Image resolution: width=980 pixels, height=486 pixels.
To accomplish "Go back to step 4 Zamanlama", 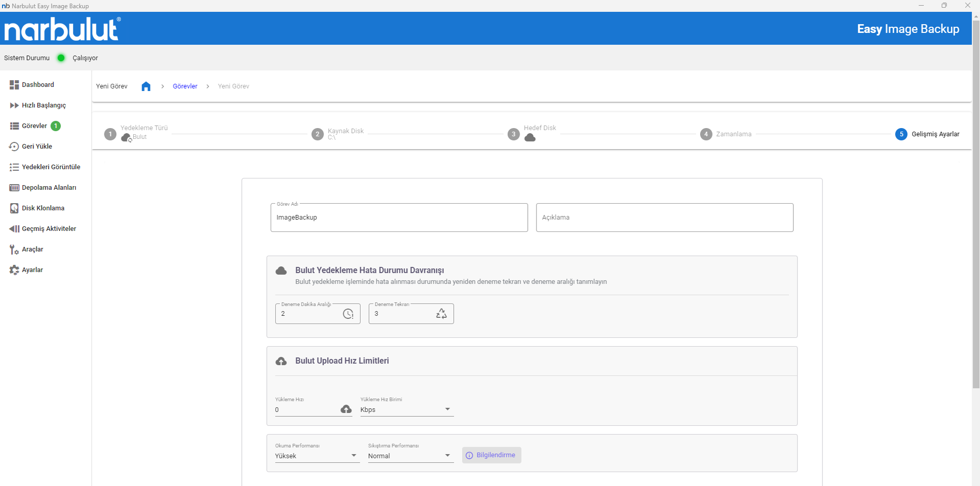I will tap(706, 134).
